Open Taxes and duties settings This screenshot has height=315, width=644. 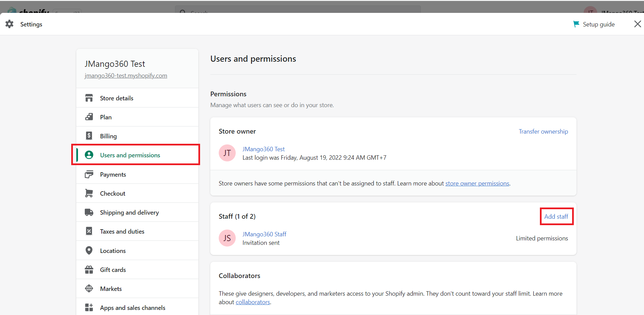[x=122, y=231]
